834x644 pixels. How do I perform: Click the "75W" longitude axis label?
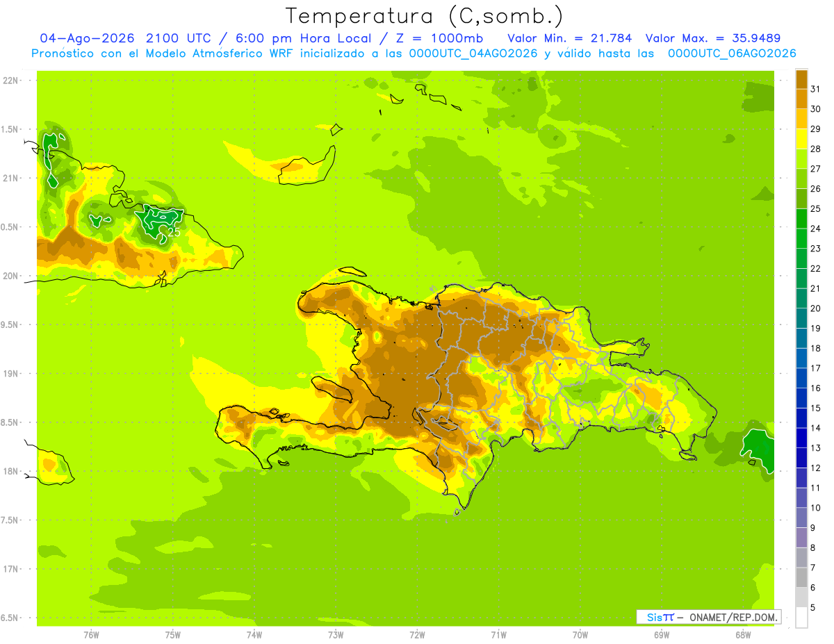coord(173,634)
